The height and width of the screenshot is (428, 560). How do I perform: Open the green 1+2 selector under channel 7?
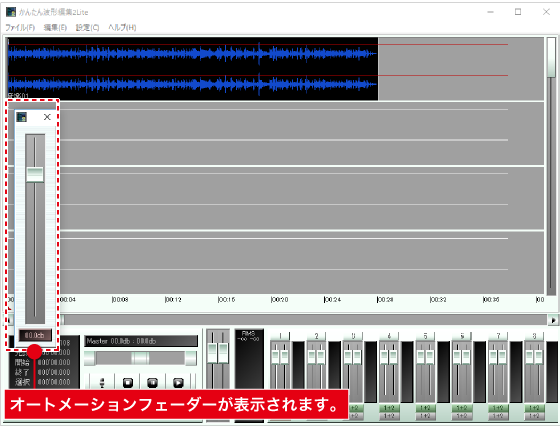(x=498, y=408)
